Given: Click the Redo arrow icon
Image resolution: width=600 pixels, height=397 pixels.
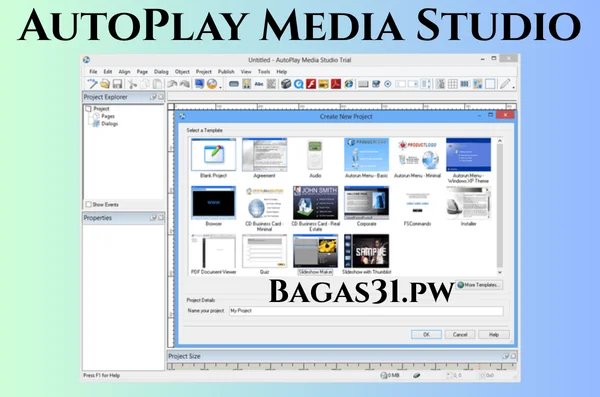Looking at the screenshot, I should point(185,83).
